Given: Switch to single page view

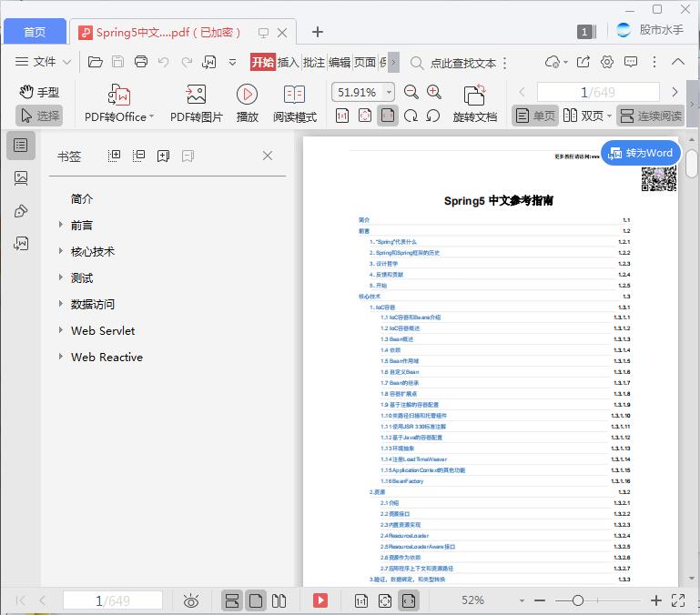Looking at the screenshot, I should click(535, 116).
